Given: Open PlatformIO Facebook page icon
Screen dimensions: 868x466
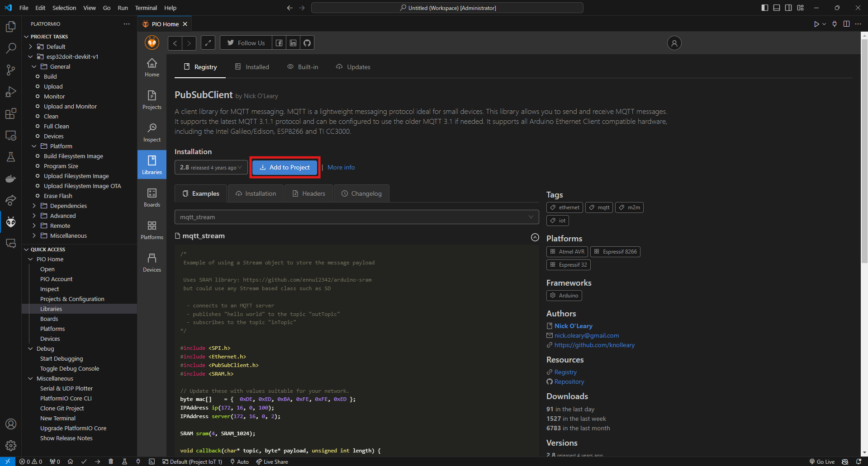Looking at the screenshot, I should click(x=279, y=43).
